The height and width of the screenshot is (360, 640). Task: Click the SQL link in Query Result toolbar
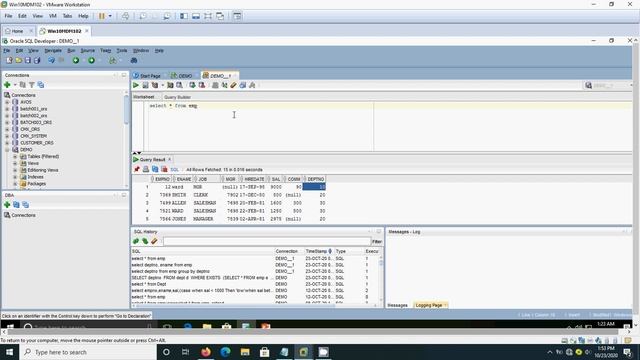click(x=174, y=170)
